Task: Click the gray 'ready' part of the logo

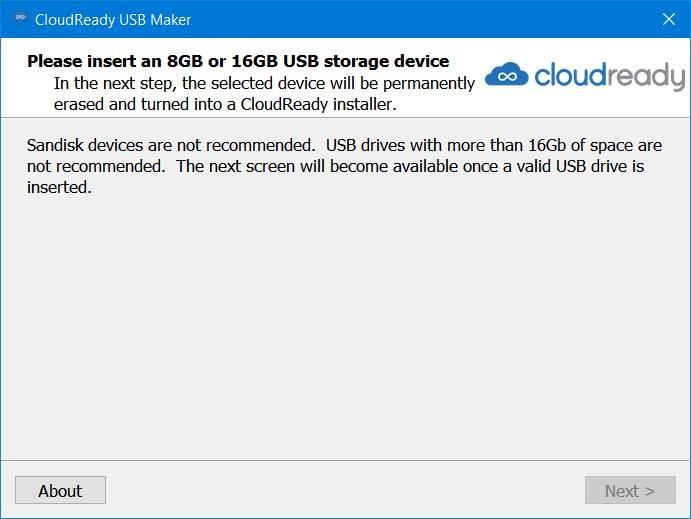Action: [x=647, y=77]
